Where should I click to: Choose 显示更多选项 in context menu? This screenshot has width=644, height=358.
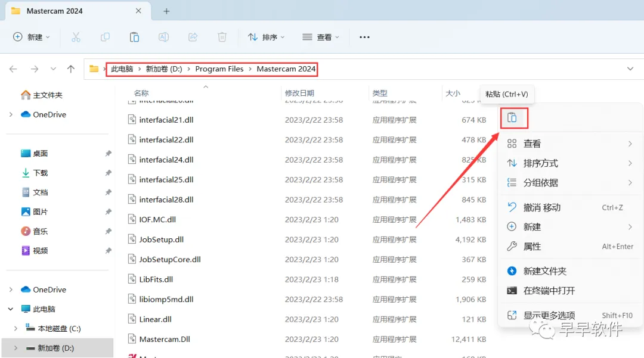tap(569, 315)
